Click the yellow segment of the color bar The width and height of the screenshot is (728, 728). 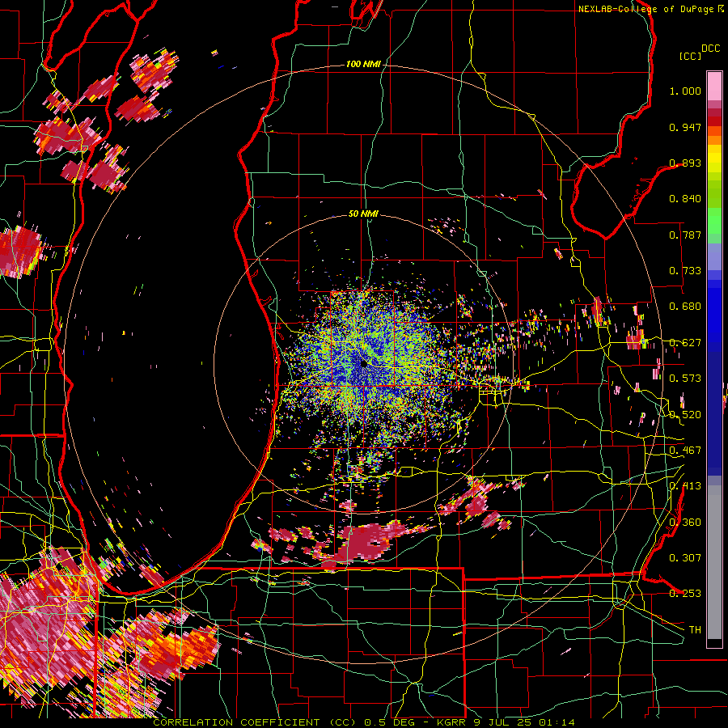point(714,159)
